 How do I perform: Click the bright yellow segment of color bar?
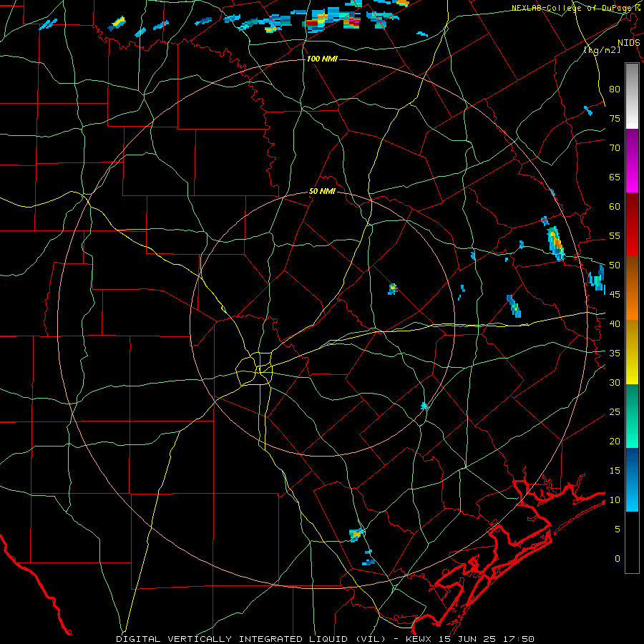[632, 352]
